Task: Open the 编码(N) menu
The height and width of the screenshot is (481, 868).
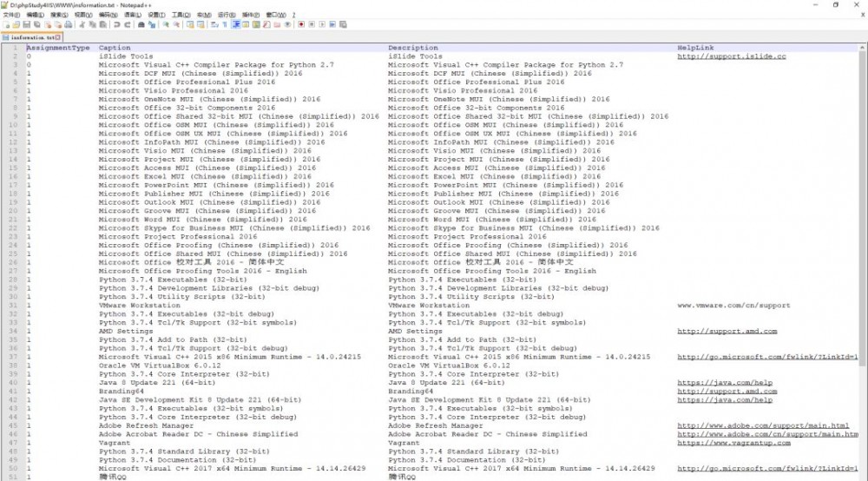Action: [x=108, y=15]
